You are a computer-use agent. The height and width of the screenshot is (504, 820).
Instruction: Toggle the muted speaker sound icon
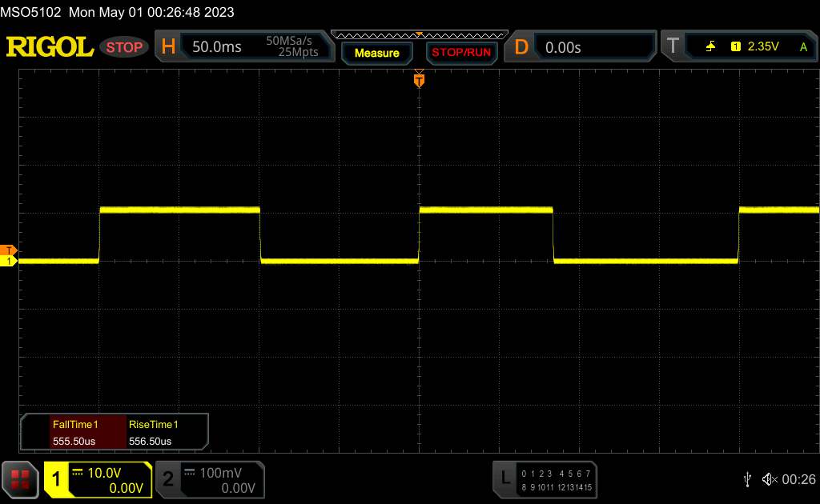[769, 478]
